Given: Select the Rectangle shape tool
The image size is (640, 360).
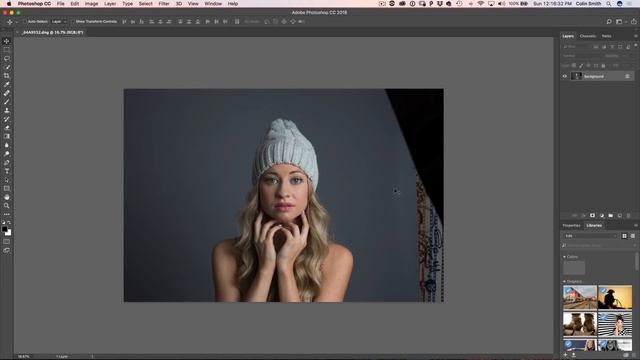Looking at the screenshot, I should (7, 188).
